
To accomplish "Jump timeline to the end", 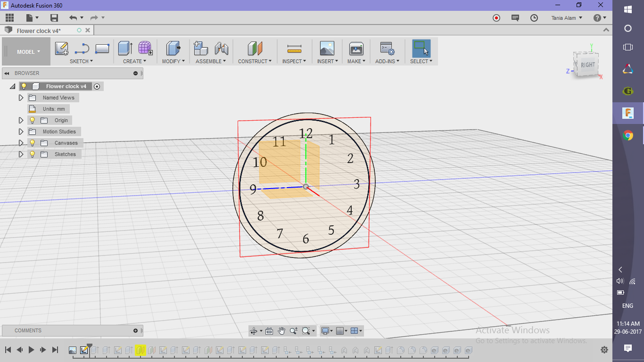I will [55, 350].
